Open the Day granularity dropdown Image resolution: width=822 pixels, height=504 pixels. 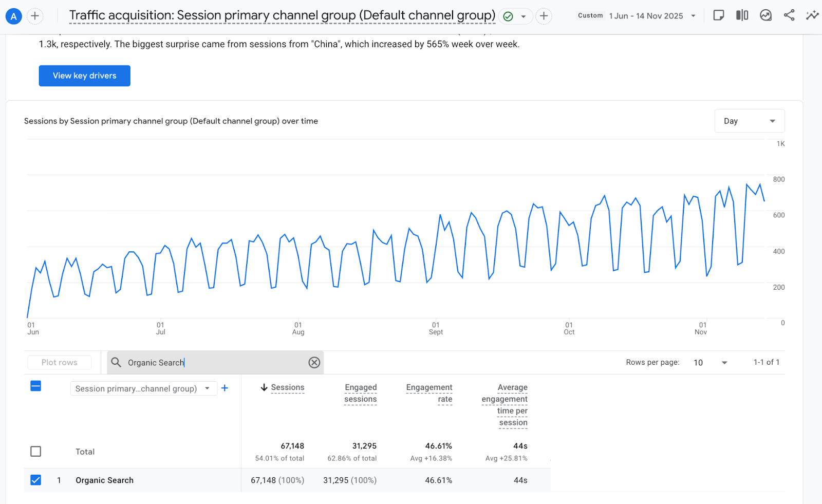click(749, 121)
